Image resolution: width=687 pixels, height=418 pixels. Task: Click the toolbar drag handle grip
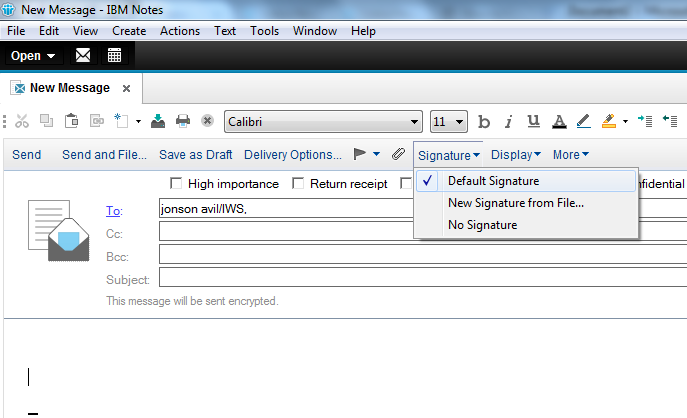pyautogui.click(x=4, y=121)
